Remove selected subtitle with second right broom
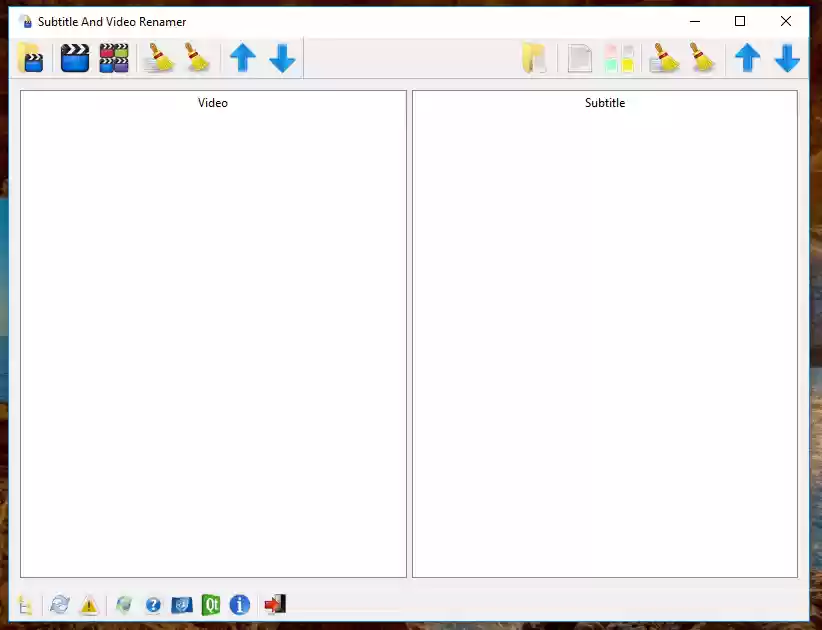This screenshot has height=630, width=822. coord(702,58)
